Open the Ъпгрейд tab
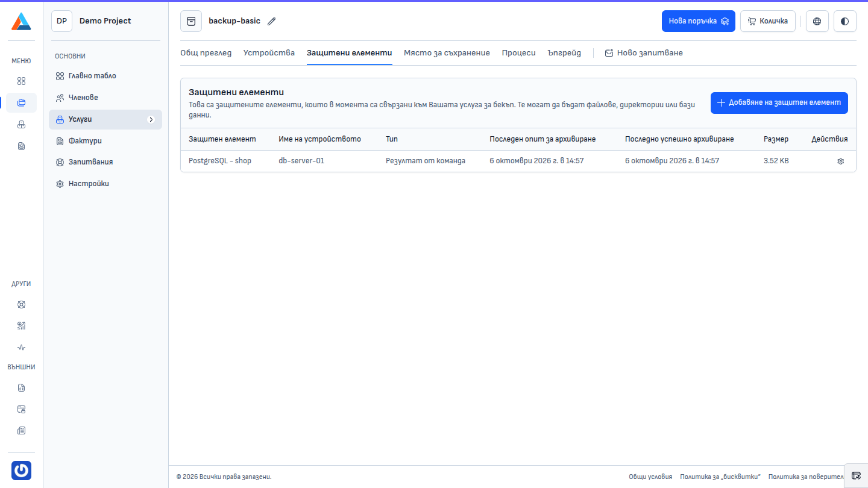Screen dimensions: 868x488 [x=564, y=53]
